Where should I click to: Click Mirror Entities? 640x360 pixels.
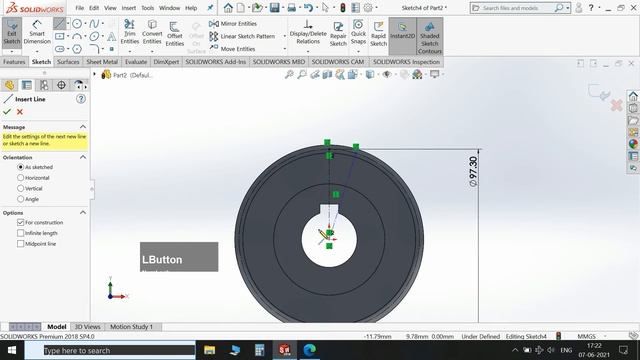tap(233, 24)
